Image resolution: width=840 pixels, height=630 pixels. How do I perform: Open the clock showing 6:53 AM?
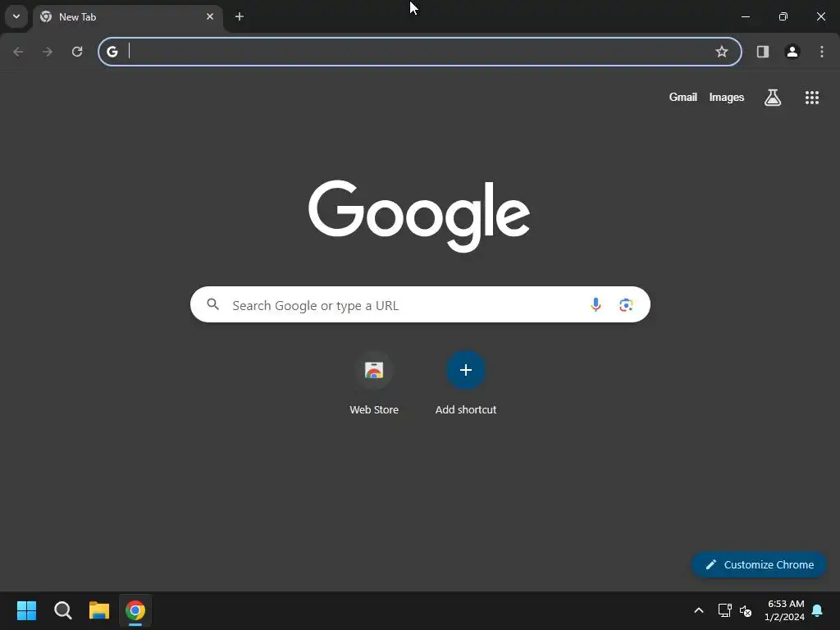click(x=785, y=610)
